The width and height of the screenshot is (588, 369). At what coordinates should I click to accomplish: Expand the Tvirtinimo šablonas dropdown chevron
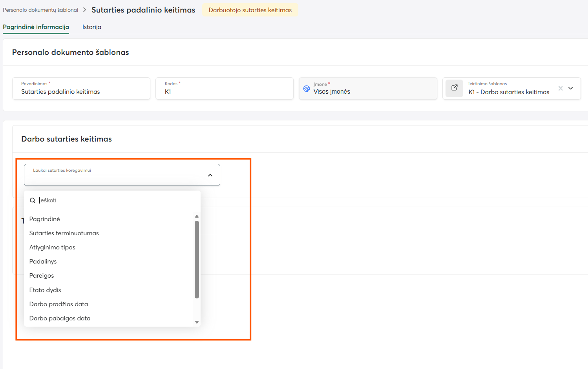pyautogui.click(x=571, y=88)
